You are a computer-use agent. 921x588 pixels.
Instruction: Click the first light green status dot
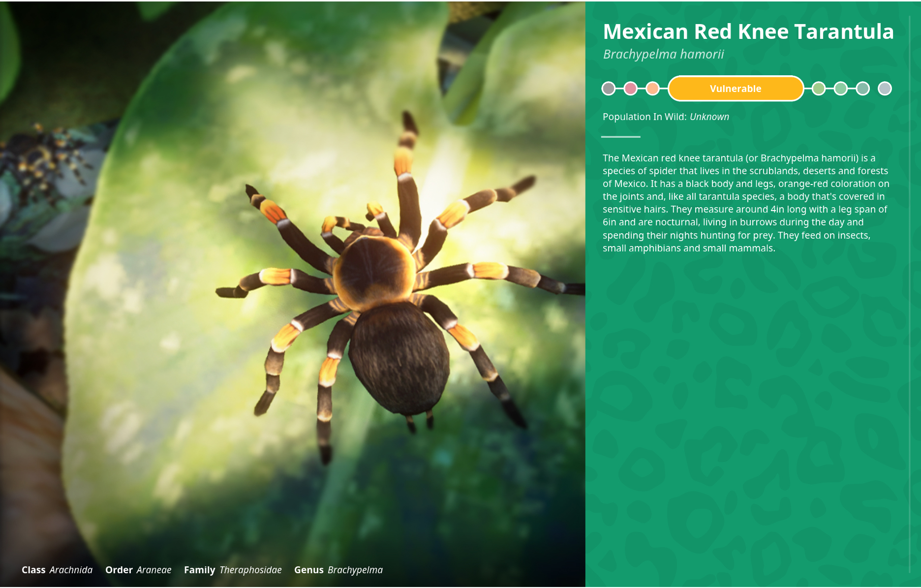pos(819,89)
